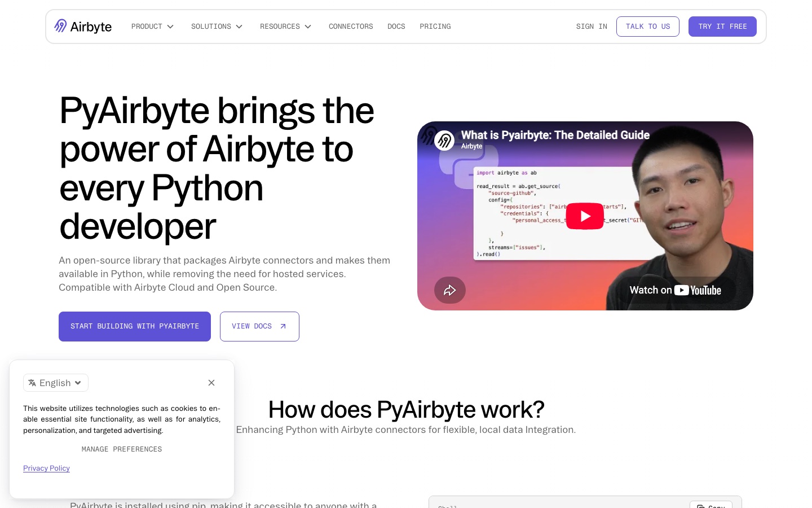
Task: Click Start Building With PyAirbyte
Action: tap(135, 326)
